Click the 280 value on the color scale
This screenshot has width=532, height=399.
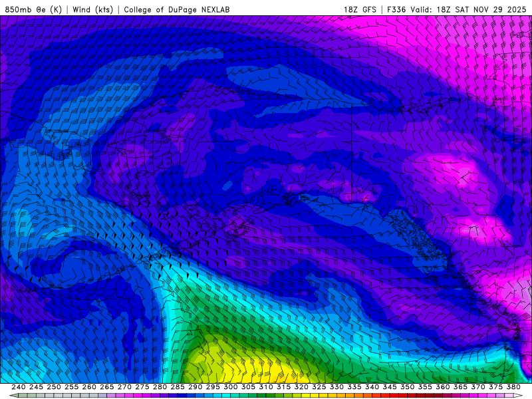[x=160, y=387]
